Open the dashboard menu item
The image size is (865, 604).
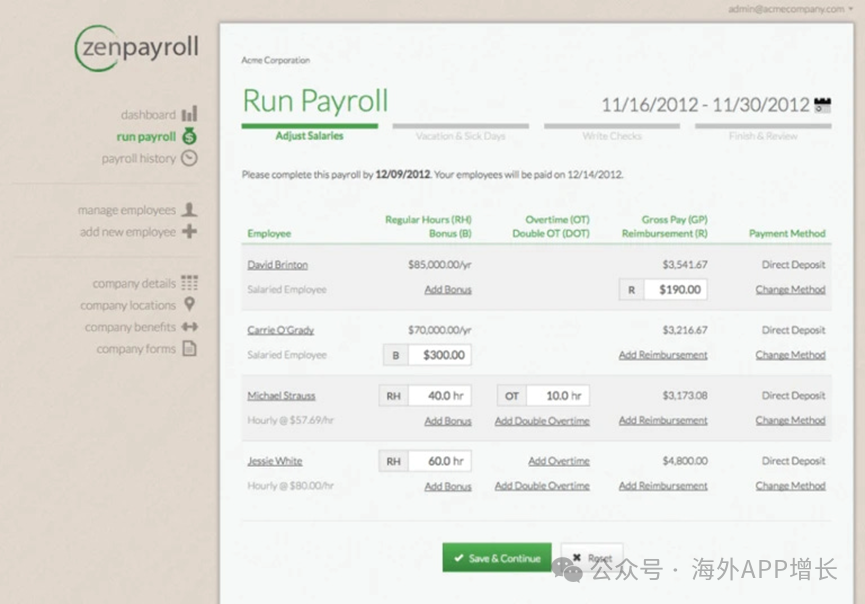(148, 115)
